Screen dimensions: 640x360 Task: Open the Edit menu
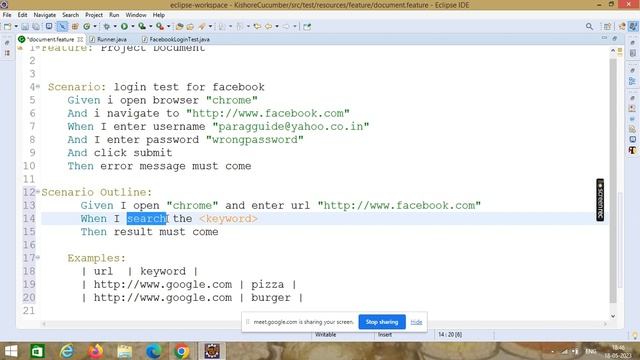(22, 15)
